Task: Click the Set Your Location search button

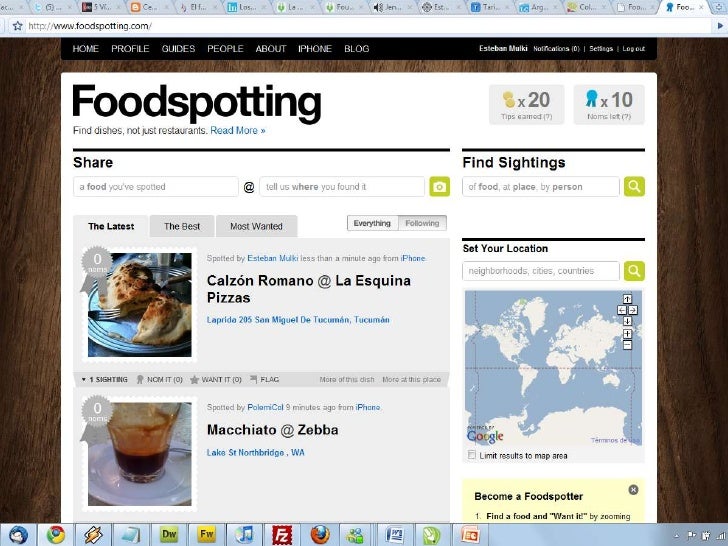Action: (x=634, y=271)
